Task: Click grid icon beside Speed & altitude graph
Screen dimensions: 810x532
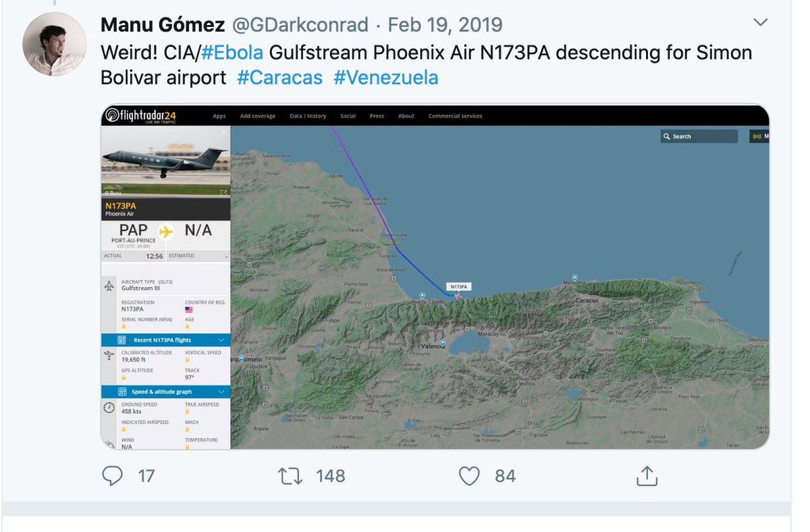Action: click(x=122, y=392)
